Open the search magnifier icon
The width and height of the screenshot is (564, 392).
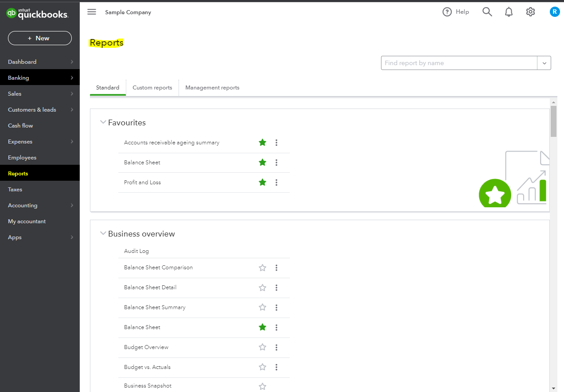(x=487, y=12)
